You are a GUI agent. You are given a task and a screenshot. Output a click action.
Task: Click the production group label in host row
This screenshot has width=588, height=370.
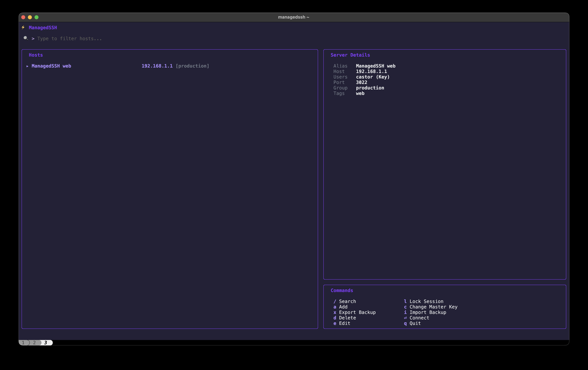pyautogui.click(x=192, y=66)
